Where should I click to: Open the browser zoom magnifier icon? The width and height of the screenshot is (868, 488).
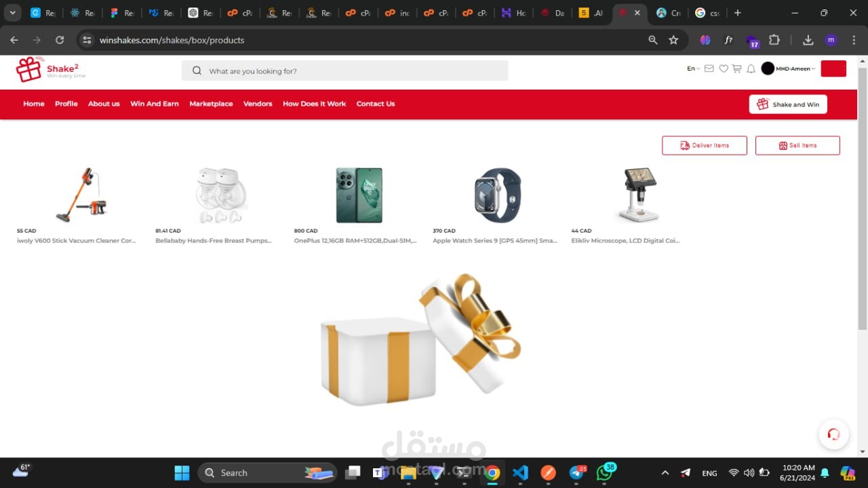click(653, 40)
